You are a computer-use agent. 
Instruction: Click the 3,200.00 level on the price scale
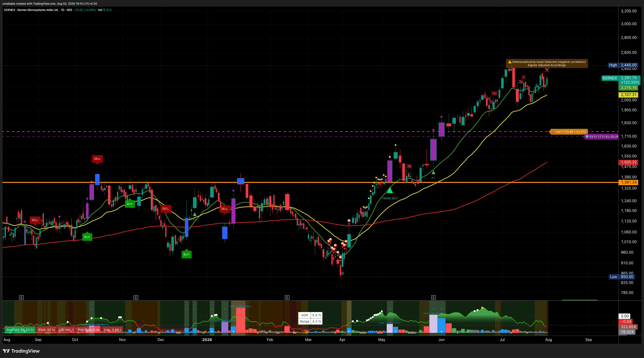click(x=629, y=11)
